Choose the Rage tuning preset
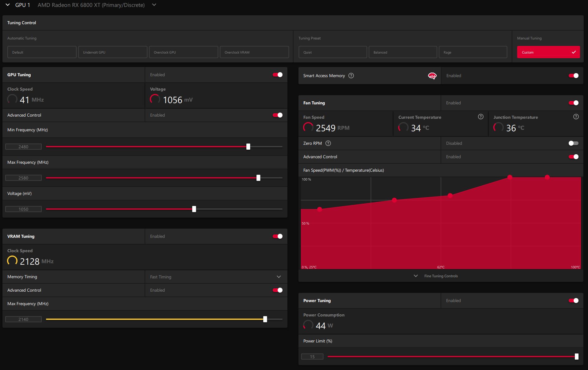The height and width of the screenshot is (370, 588). tap(473, 52)
